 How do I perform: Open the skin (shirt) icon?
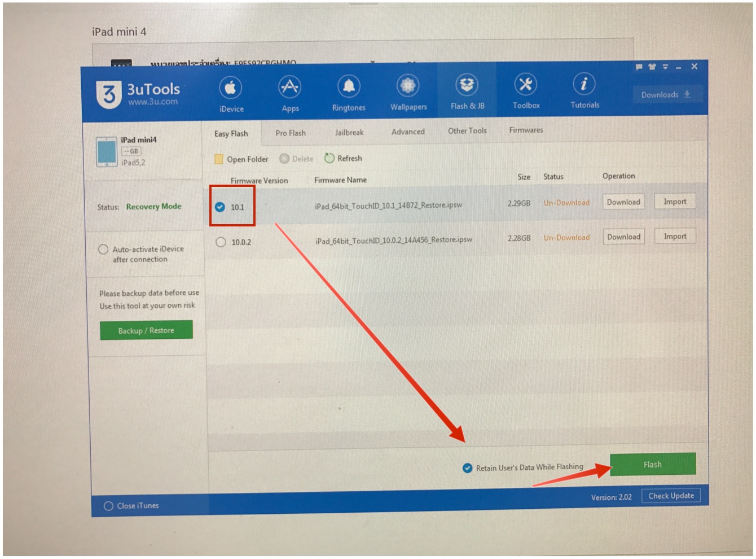[x=652, y=67]
